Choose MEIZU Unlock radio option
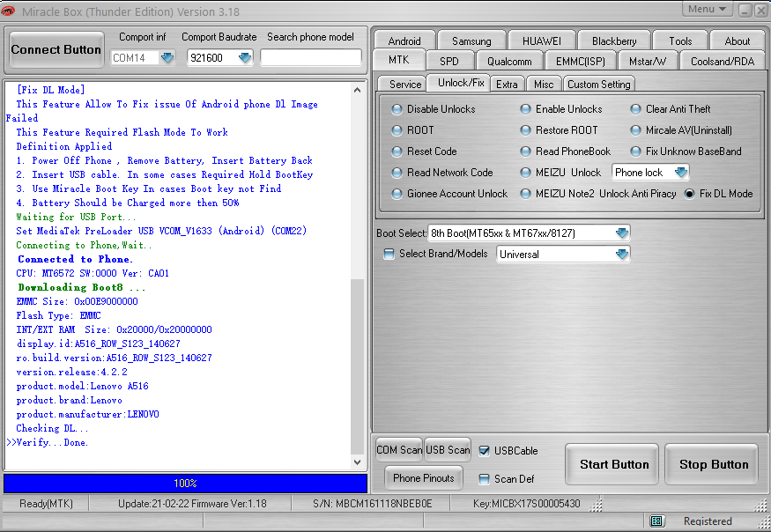 (x=526, y=173)
